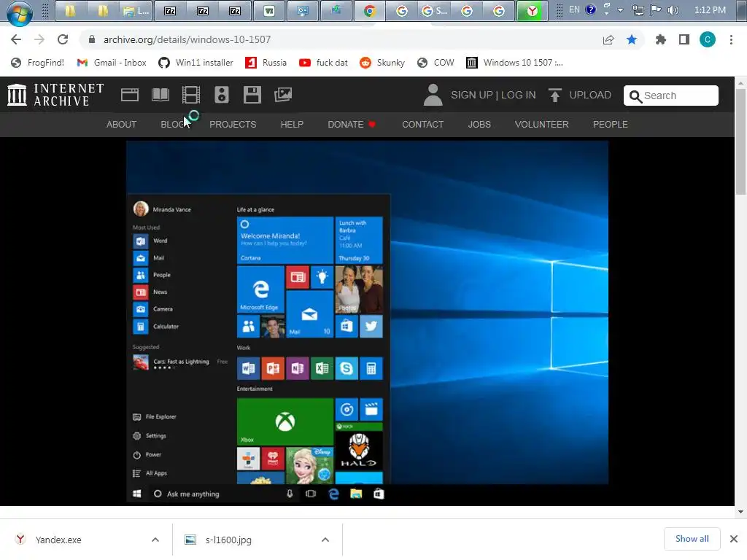Viewport: 747px width, 560px height.
Task: Click the magnifier icon in search box
Action: (x=635, y=97)
